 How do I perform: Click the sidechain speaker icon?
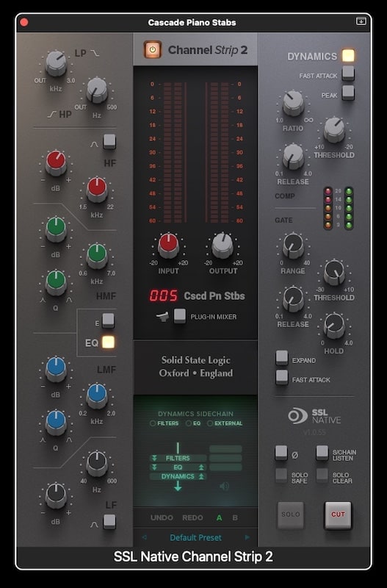pyautogui.click(x=224, y=486)
